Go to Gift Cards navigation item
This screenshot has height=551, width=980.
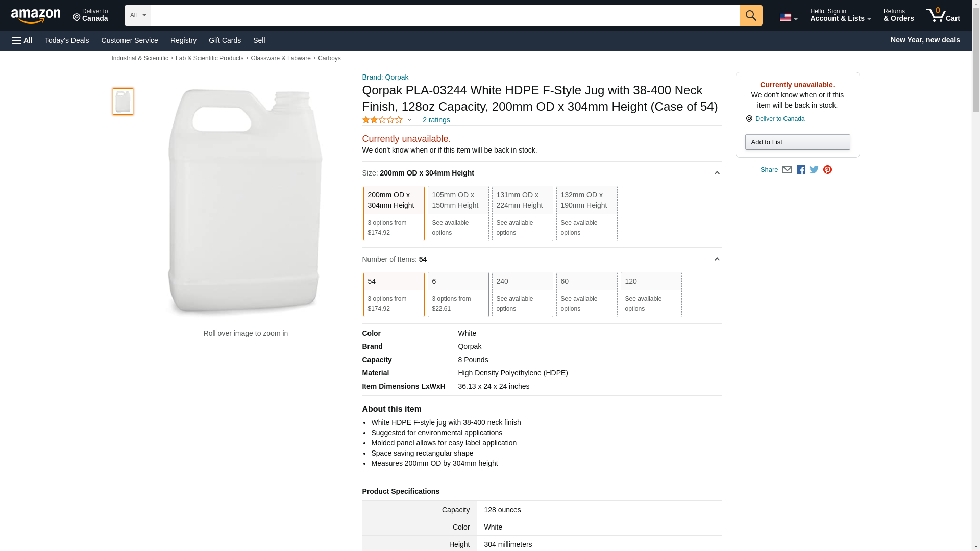[x=225, y=40]
